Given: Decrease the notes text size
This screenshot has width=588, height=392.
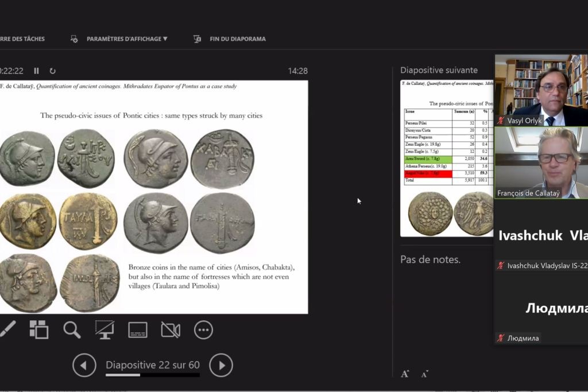Looking at the screenshot, I should (424, 374).
